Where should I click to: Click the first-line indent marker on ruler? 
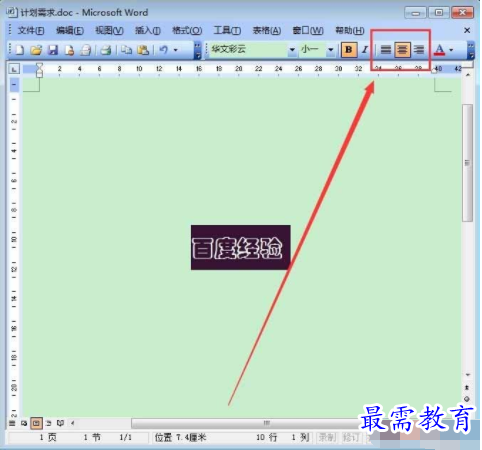[x=39, y=65]
